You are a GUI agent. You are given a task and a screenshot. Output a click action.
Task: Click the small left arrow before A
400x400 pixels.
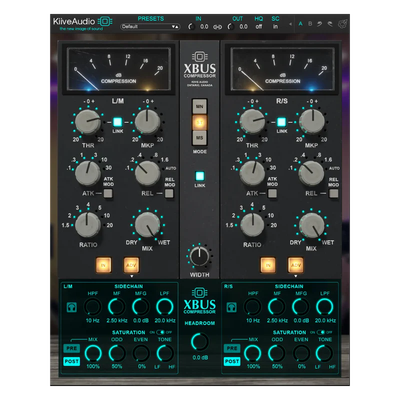(291, 24)
